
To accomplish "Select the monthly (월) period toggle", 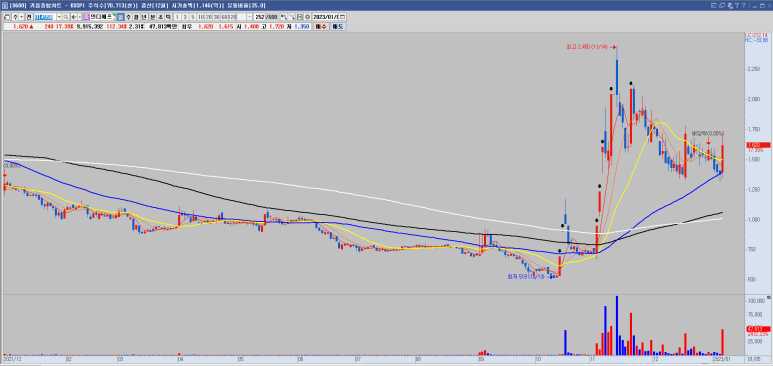I will (x=136, y=17).
